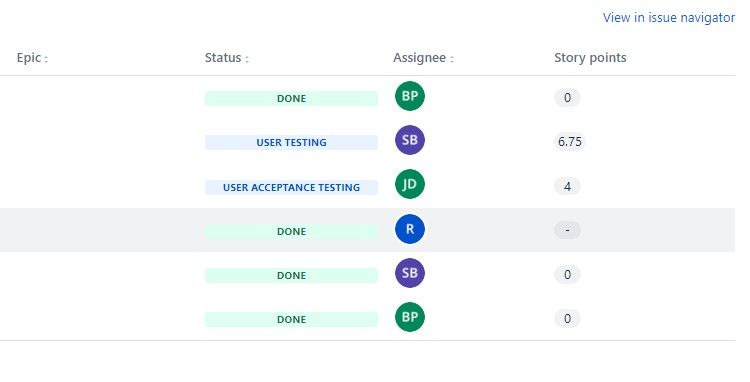Select the 4 story points value
Screen dimensions: 750x382
[567, 186]
